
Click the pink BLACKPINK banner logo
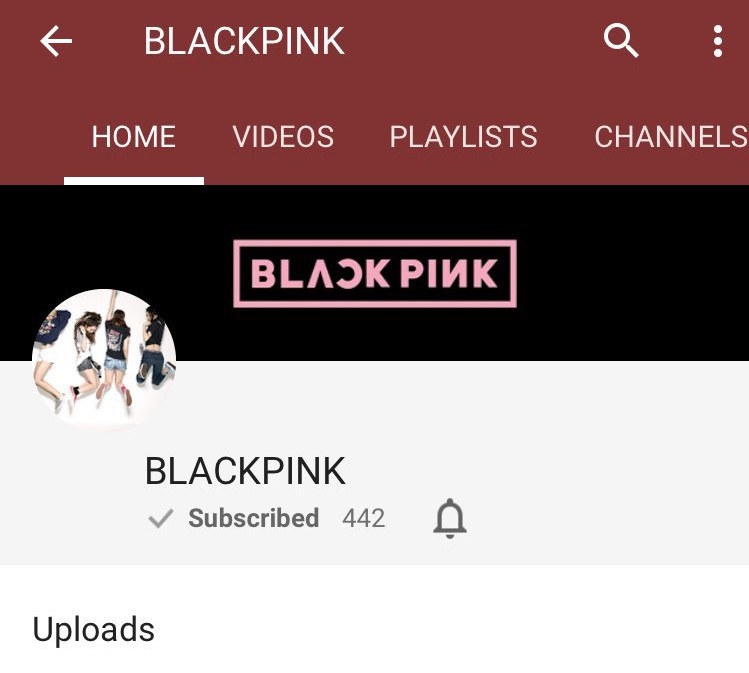click(375, 274)
